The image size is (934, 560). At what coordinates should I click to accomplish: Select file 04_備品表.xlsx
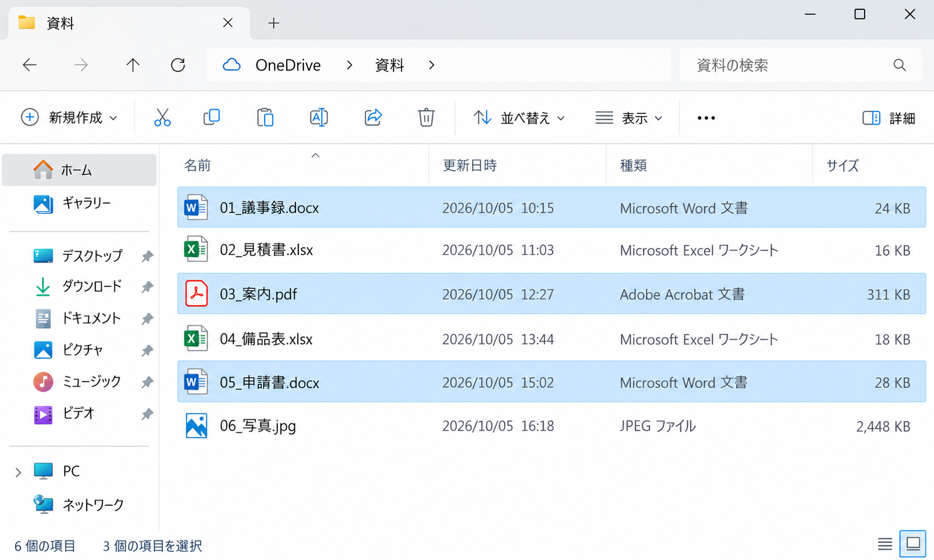pyautogui.click(x=552, y=339)
